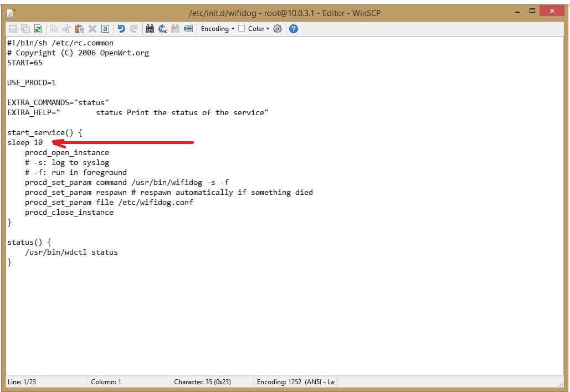Screen dimensions: 570x392
Task: Open the Find dialog via binoculars icon
Action: pyautogui.click(x=149, y=29)
